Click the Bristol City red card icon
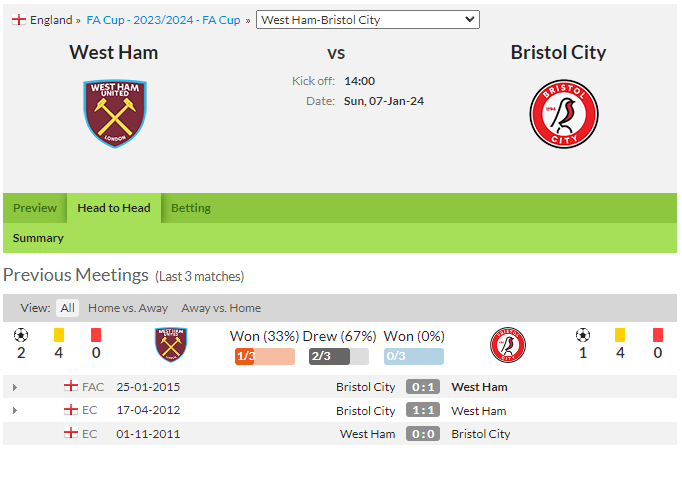Screen dimensions: 682x492 [x=658, y=335]
